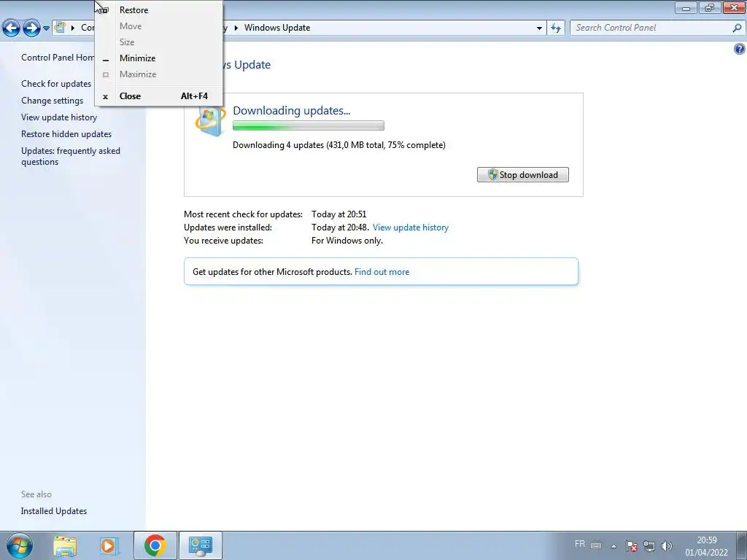The image size is (747, 560).
Task: Refresh the Windows Update page
Action: pyautogui.click(x=556, y=28)
